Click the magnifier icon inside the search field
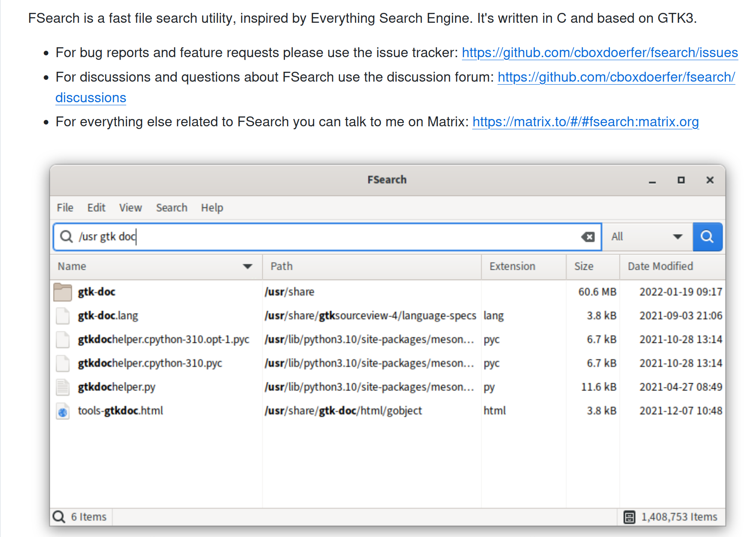Image resolution: width=756 pixels, height=537 pixels. click(66, 237)
